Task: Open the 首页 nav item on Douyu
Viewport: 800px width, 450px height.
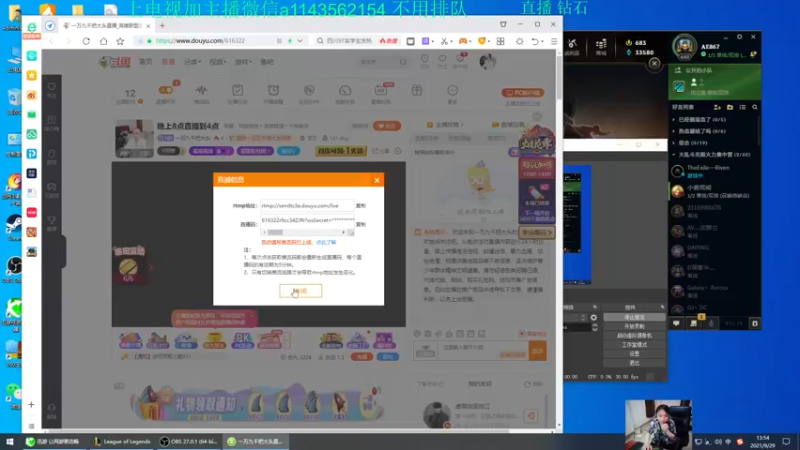Action: 145,62
